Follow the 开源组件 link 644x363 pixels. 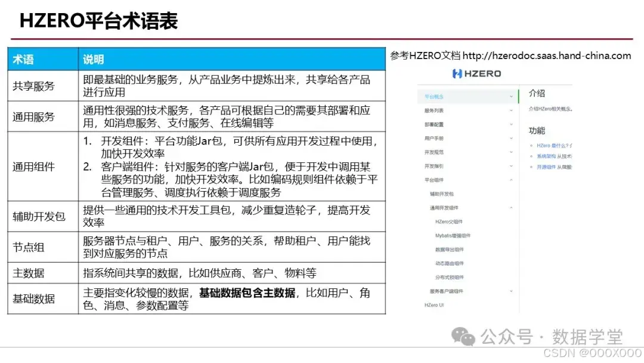(546, 167)
